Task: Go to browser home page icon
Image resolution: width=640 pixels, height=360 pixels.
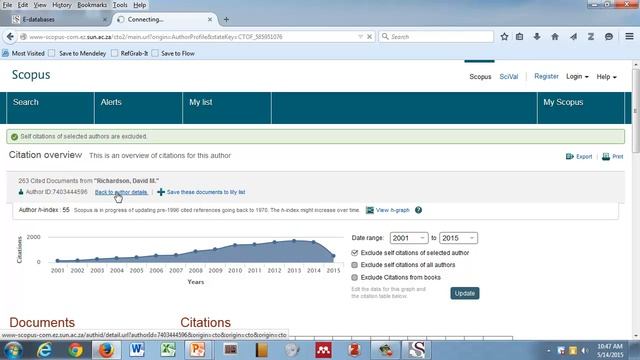Action: (555, 37)
